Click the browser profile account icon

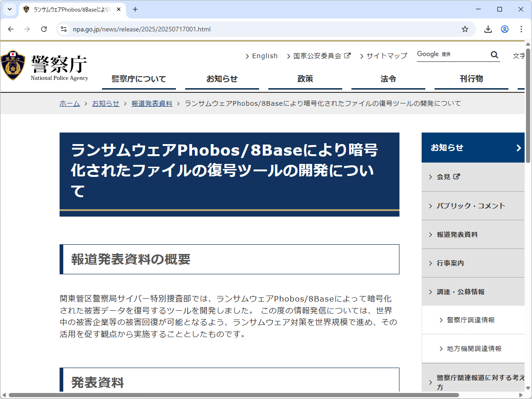(x=504, y=29)
